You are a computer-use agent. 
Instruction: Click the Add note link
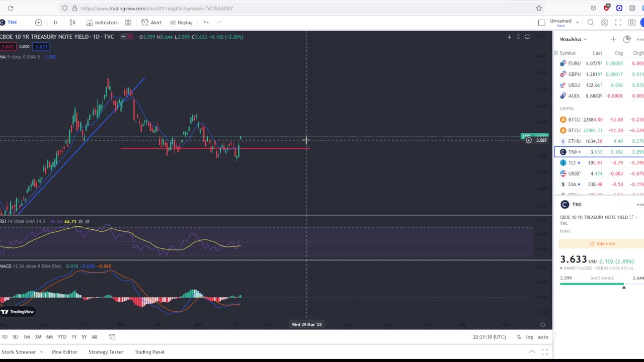pos(602,243)
